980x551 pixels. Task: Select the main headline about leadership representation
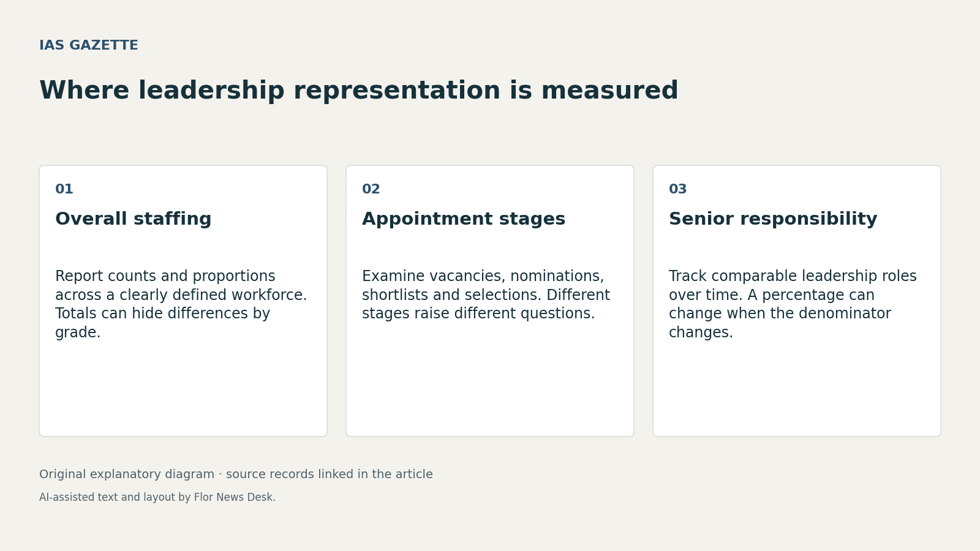pos(359,91)
